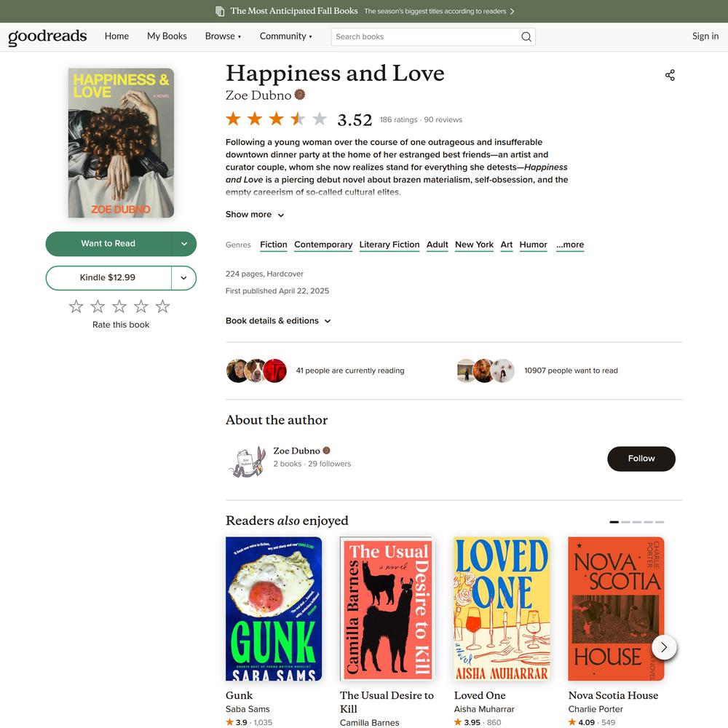728x728 pixels.
Task: Rate the book three stars
Action: pos(119,306)
